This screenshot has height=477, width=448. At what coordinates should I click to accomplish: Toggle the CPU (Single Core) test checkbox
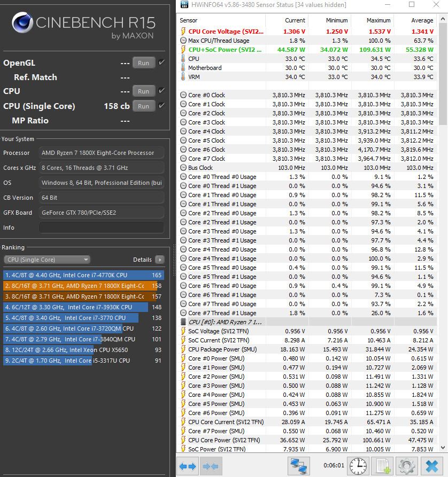pyautogui.click(x=162, y=106)
